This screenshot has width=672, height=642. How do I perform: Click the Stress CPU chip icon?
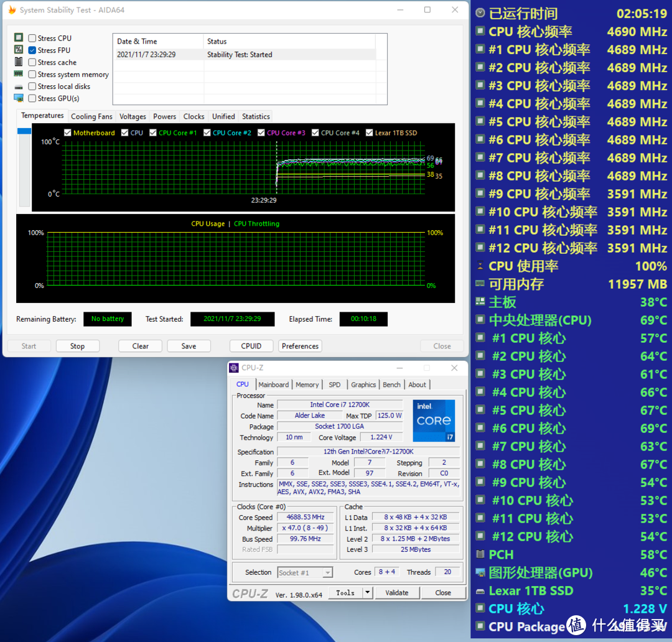[19, 38]
